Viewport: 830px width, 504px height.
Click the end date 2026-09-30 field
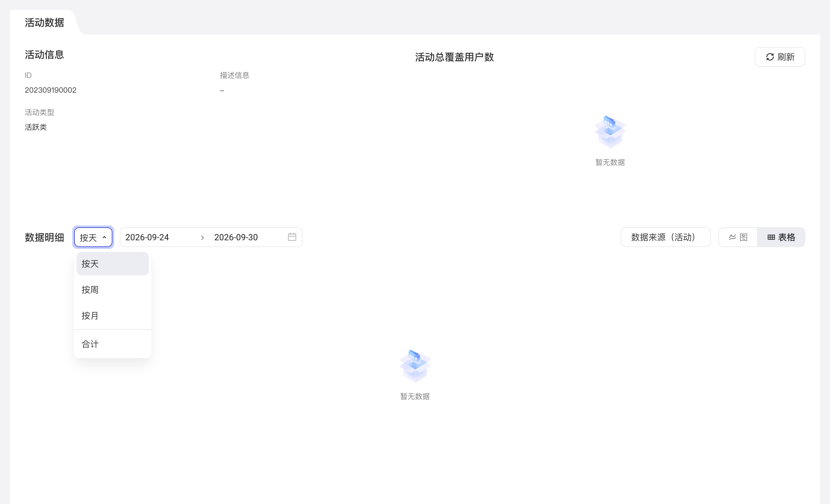coord(236,237)
